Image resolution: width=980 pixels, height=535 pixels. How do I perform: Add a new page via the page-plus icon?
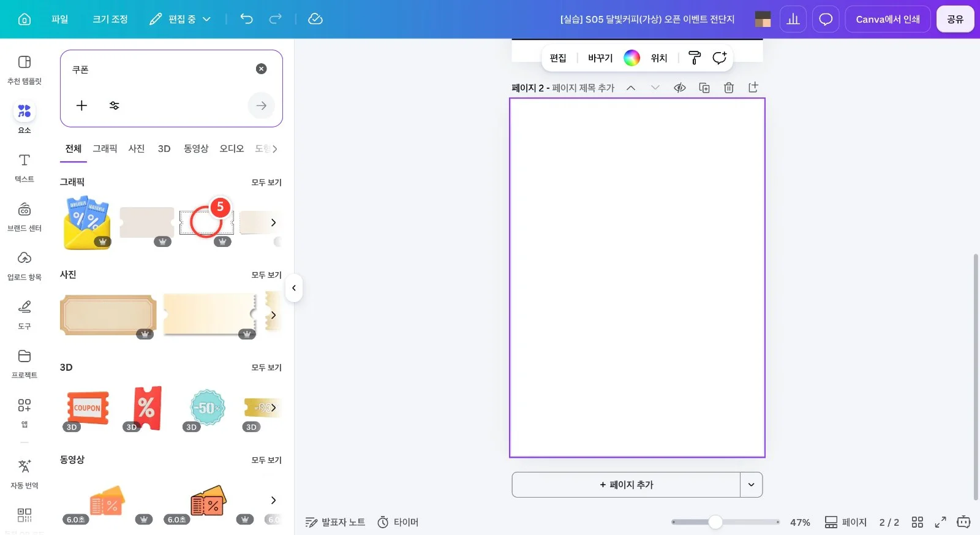coord(753,88)
